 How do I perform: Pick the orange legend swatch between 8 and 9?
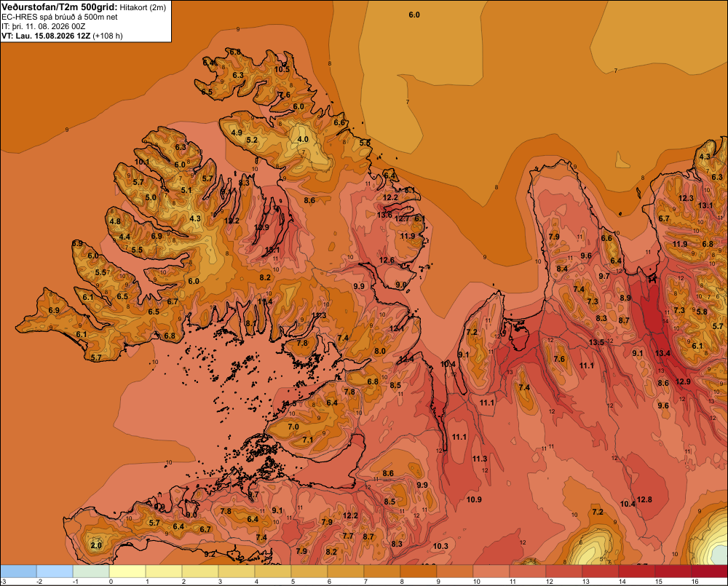pyautogui.click(x=419, y=571)
